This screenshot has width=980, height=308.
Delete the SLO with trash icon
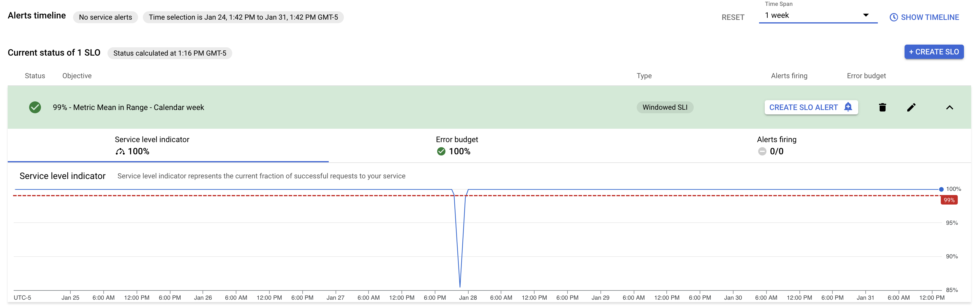[x=882, y=107]
